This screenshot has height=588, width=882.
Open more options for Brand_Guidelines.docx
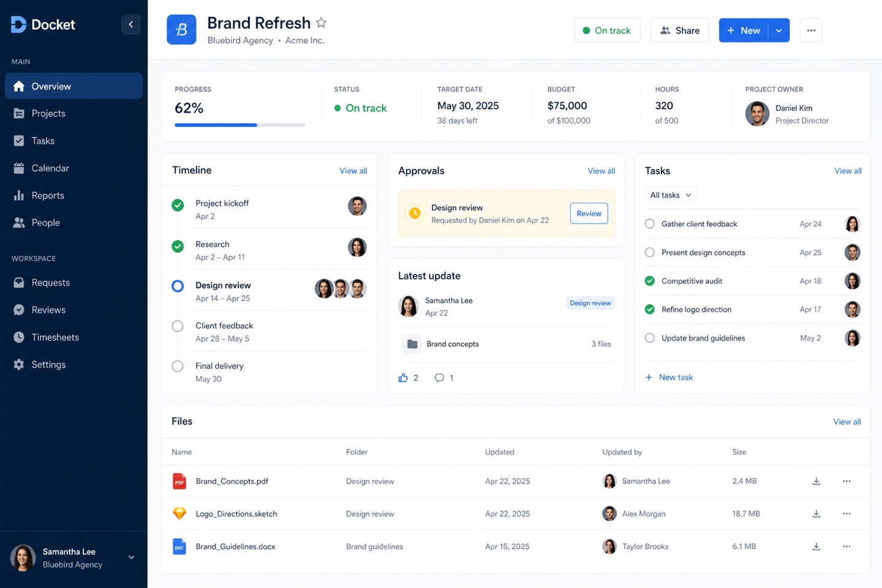(846, 546)
